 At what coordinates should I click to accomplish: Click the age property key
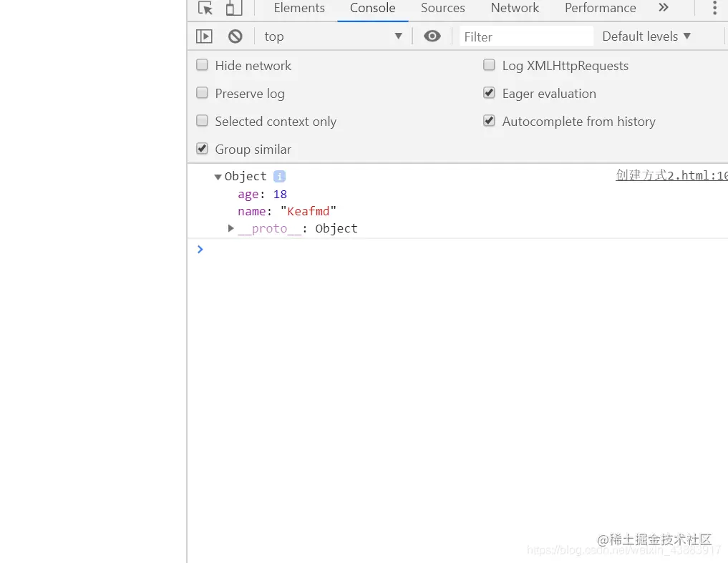(x=248, y=195)
